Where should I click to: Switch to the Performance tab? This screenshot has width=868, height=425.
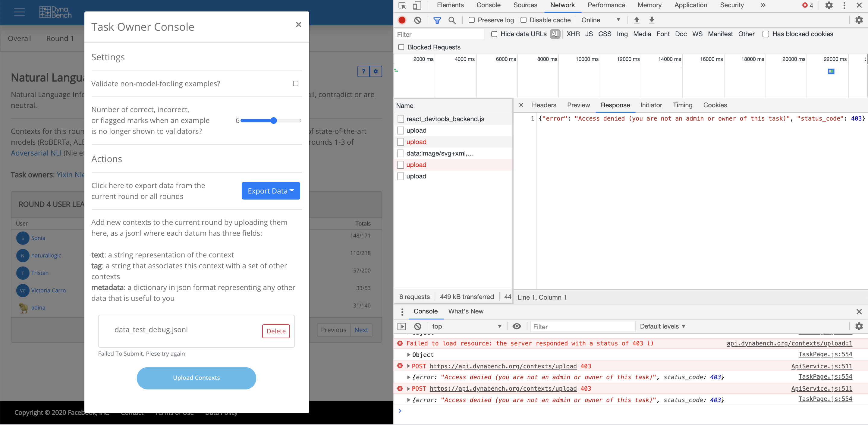[x=606, y=5]
